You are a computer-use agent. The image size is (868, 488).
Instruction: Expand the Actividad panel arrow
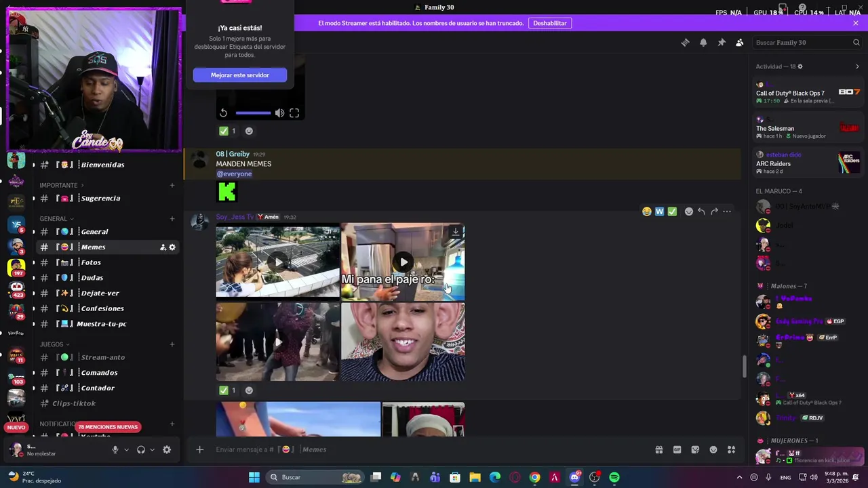pyautogui.click(x=857, y=66)
